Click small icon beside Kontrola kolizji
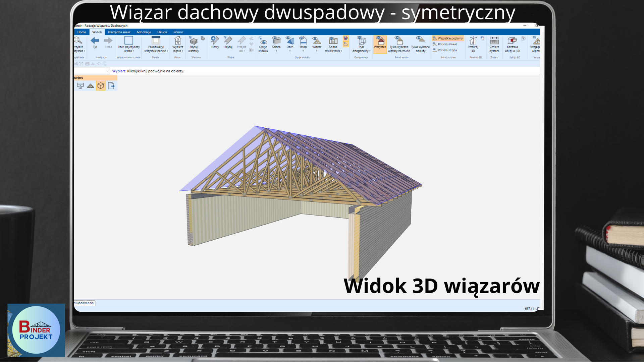Screen dimensions: 644x362 point(523,38)
